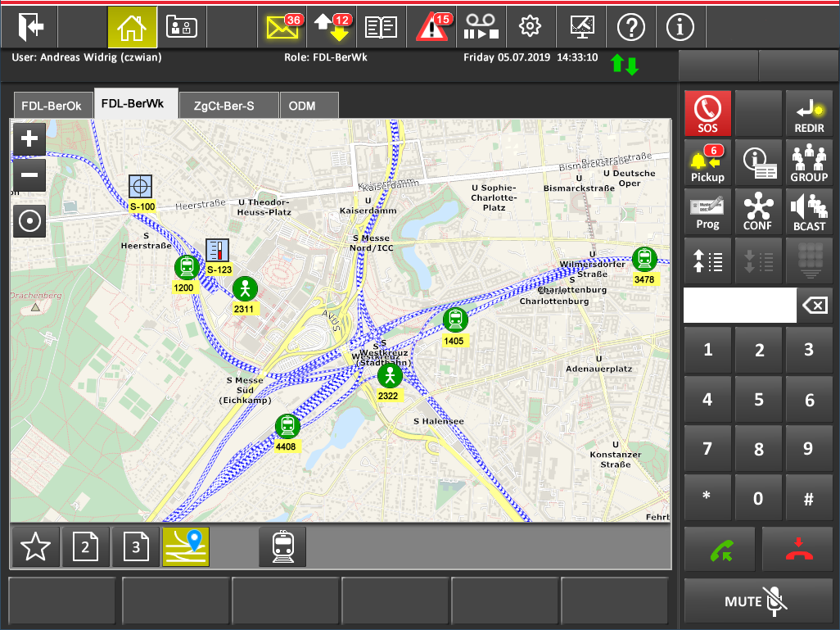Hang up with red handset button
840x630 pixels.
pyautogui.click(x=797, y=550)
